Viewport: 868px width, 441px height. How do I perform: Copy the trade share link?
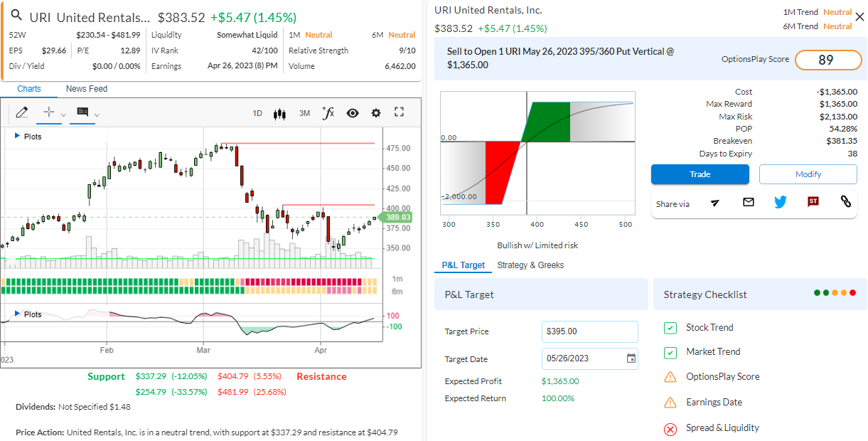click(x=846, y=202)
